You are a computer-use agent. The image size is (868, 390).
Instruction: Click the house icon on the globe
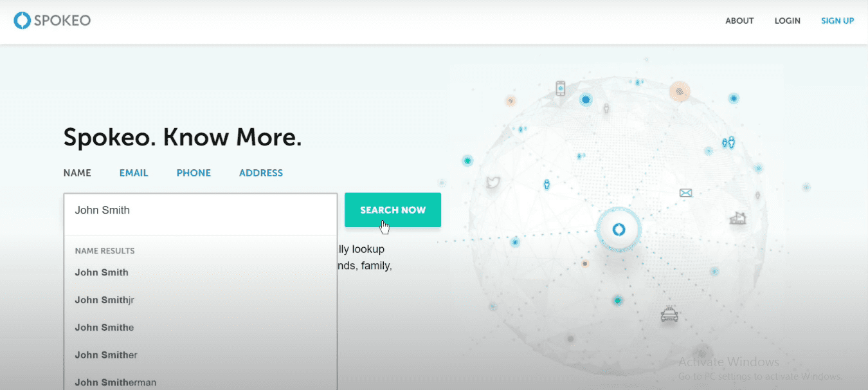[x=737, y=219]
